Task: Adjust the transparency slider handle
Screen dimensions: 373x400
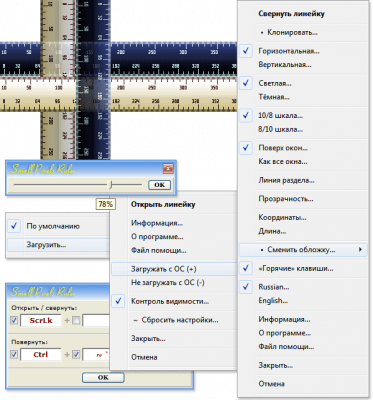Action: coord(111,185)
